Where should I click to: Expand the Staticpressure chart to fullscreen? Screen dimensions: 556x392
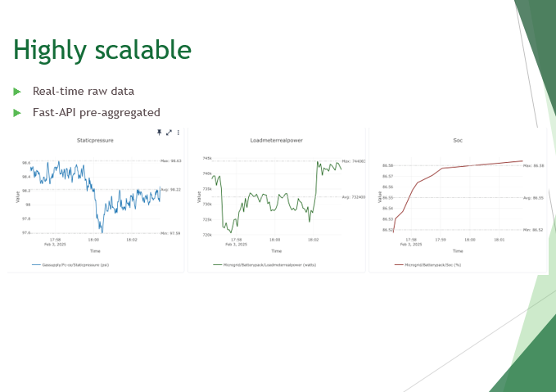(169, 133)
